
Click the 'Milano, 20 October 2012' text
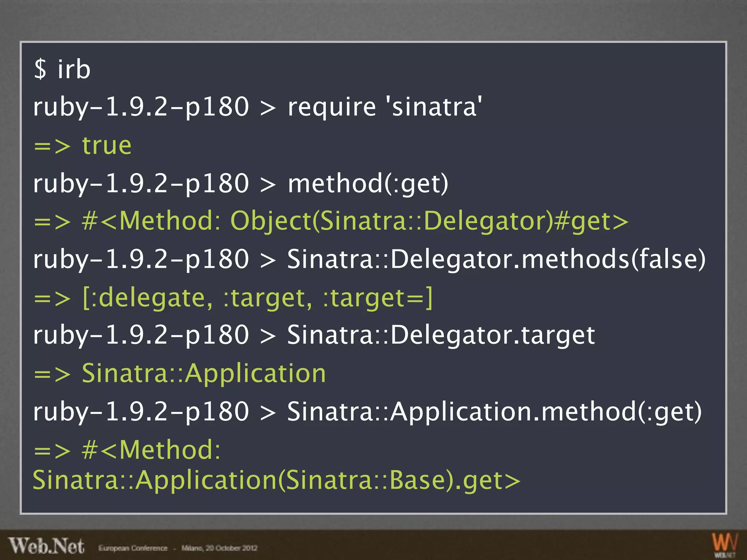click(220, 548)
